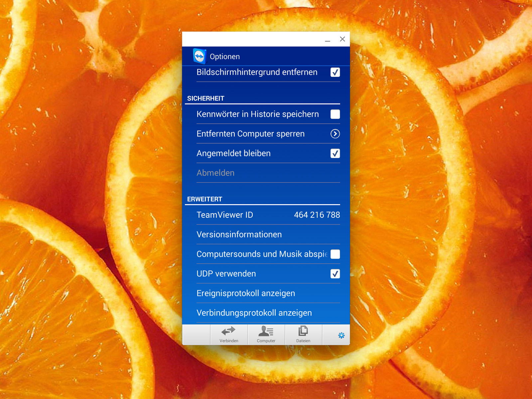Open the Computer contacts tab
This screenshot has width=532, height=399.
(266, 334)
